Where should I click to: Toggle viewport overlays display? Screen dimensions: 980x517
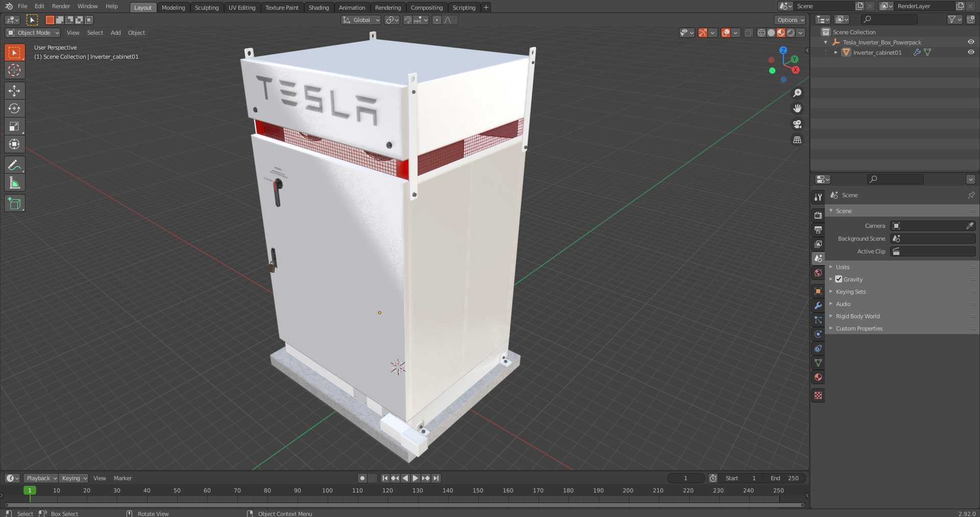pos(726,33)
